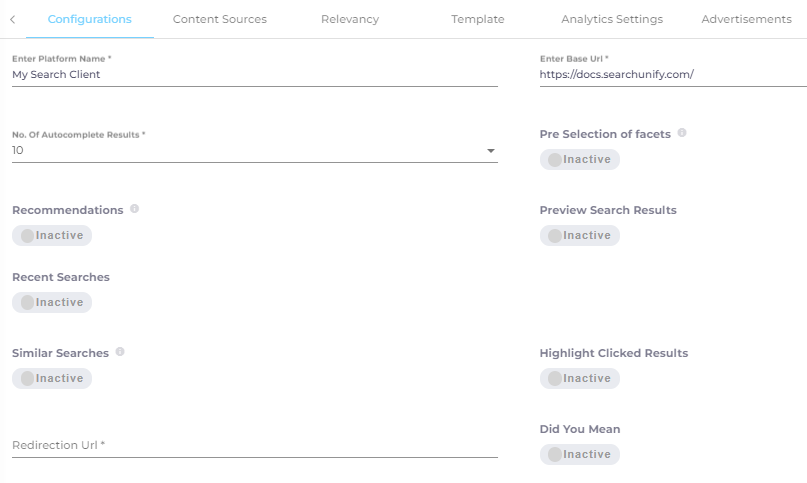Switch to the Content Sources tab
Screen dimensions: 807x483
click(x=220, y=19)
